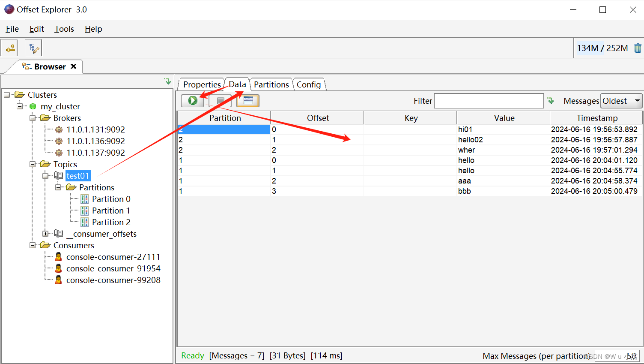
Task: Open the Help menu
Action: (93, 29)
